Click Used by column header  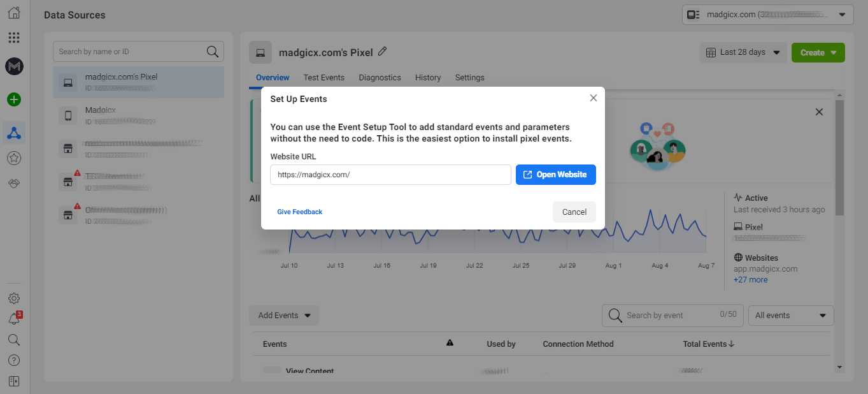(x=501, y=344)
